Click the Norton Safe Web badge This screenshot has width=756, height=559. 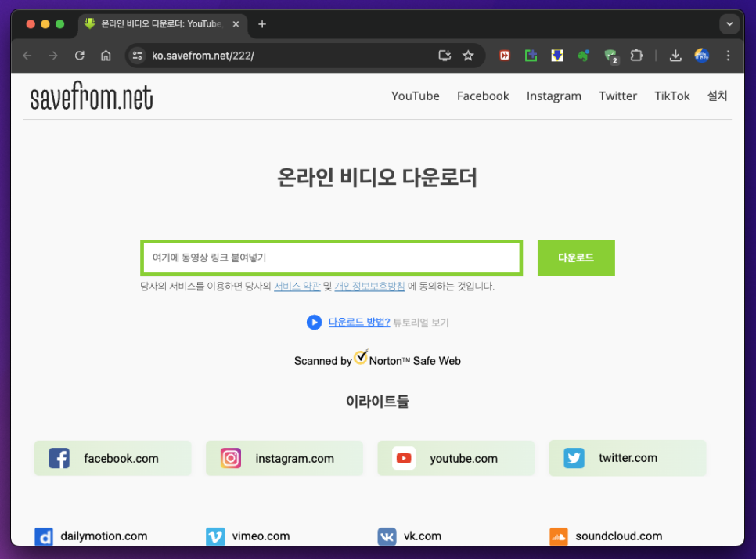coord(377,359)
